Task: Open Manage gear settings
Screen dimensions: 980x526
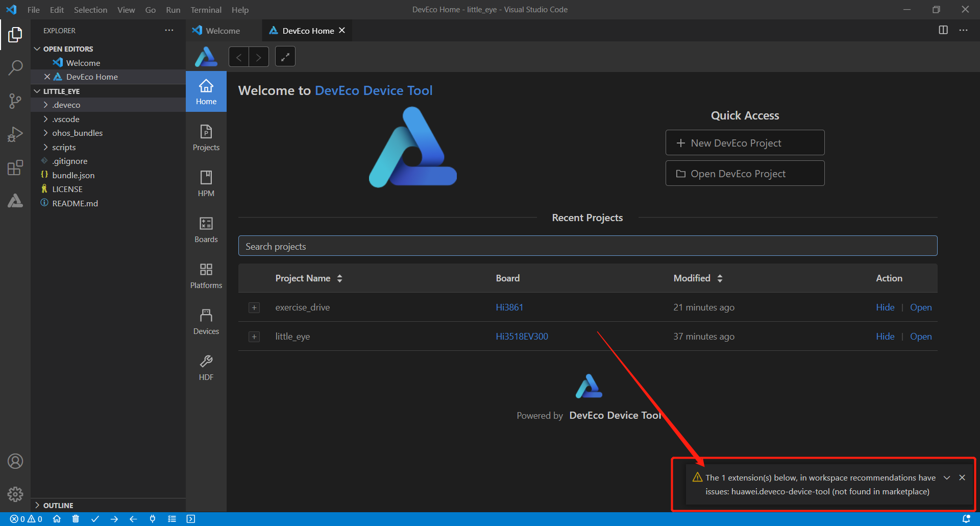Action: click(x=15, y=494)
